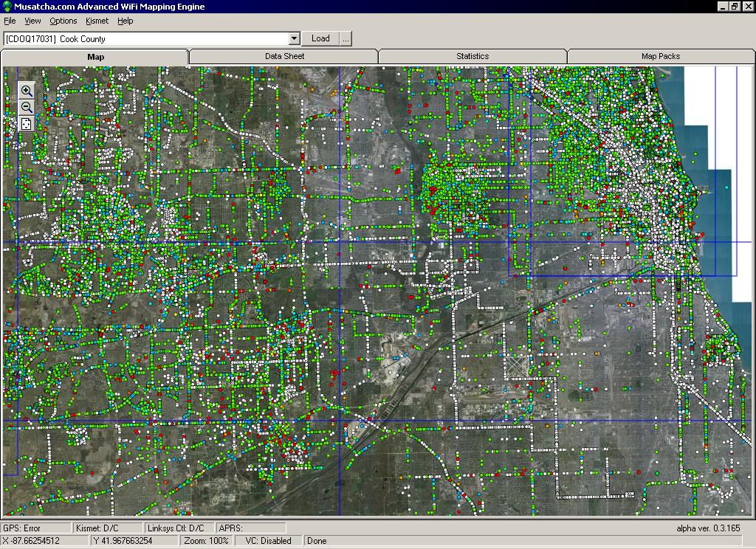Click the fit-to-extent map icon
This screenshot has width=756, height=549.
(x=27, y=123)
